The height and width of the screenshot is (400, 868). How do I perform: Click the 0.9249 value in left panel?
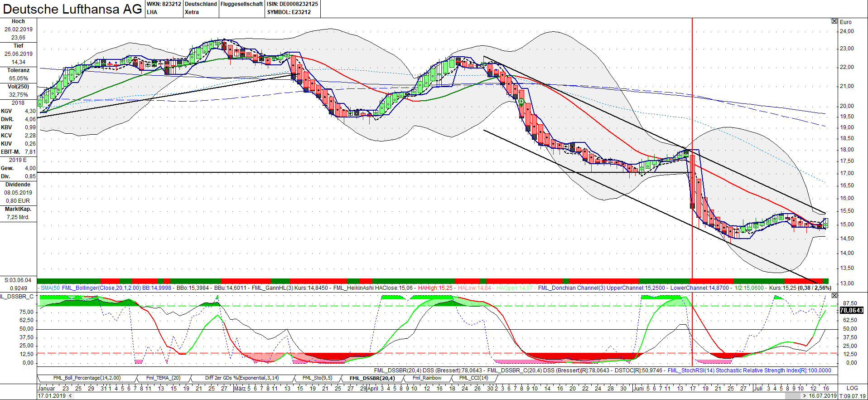(x=19, y=288)
